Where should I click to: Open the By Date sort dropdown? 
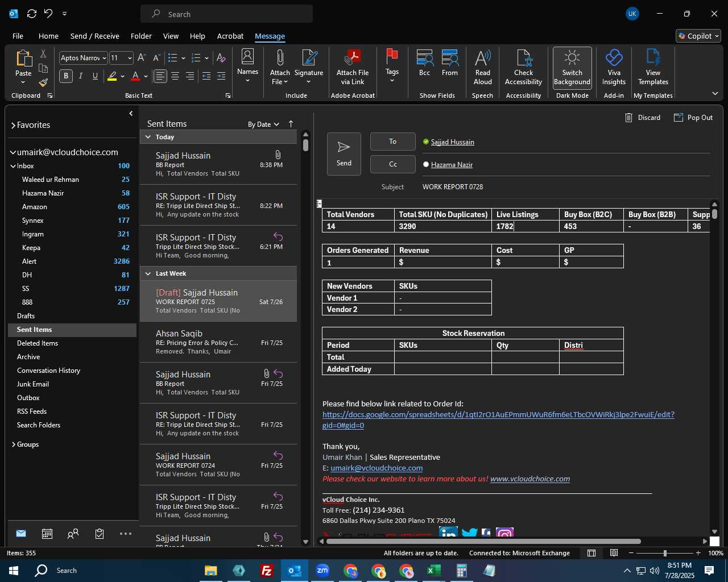263,124
